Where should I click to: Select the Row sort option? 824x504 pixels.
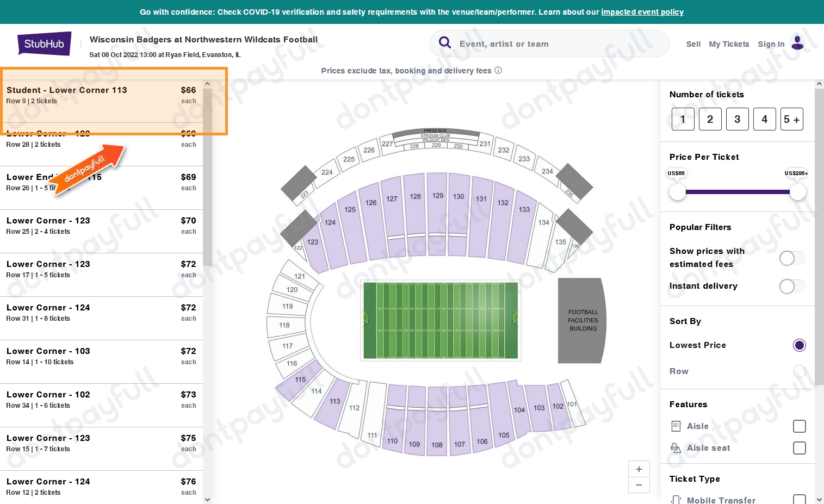[x=799, y=371]
